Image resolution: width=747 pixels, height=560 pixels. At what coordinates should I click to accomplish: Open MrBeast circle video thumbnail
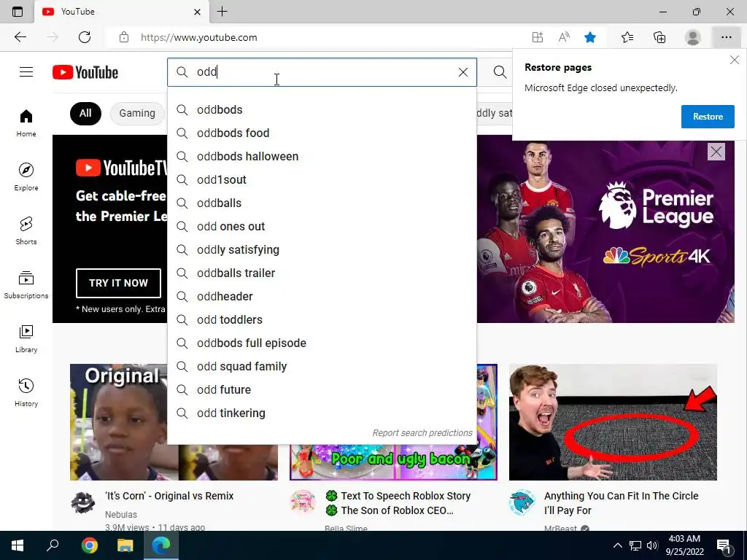pyautogui.click(x=613, y=422)
